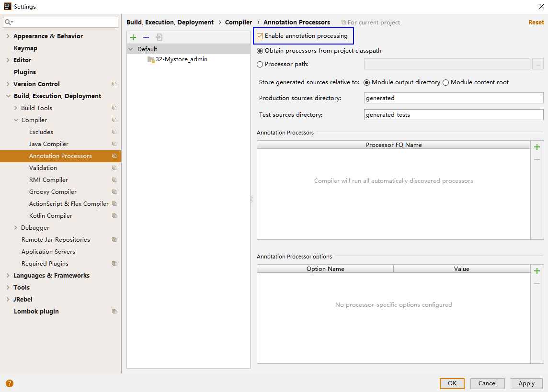Click the Cancel button

(487, 383)
